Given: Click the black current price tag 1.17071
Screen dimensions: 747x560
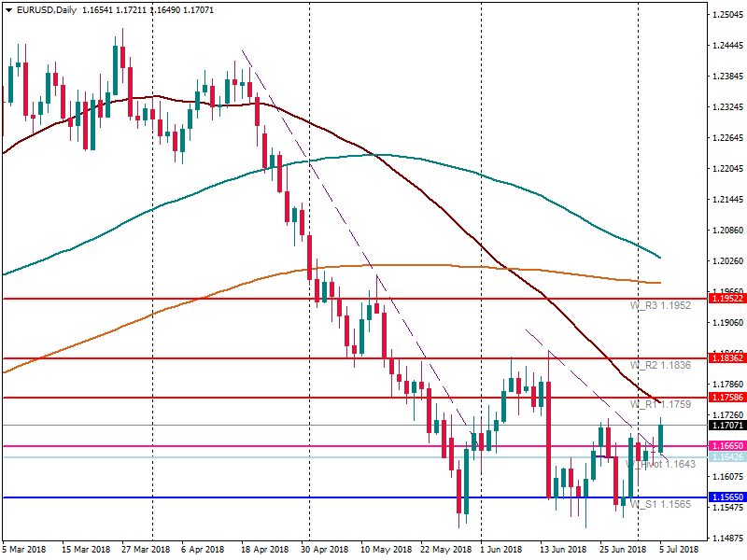Looking at the screenshot, I should click(727, 426).
